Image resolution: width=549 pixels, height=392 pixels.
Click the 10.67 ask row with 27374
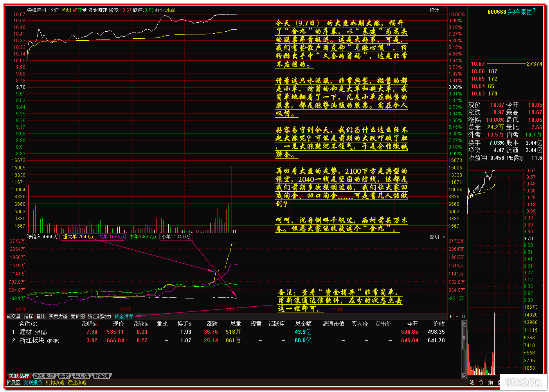point(506,64)
